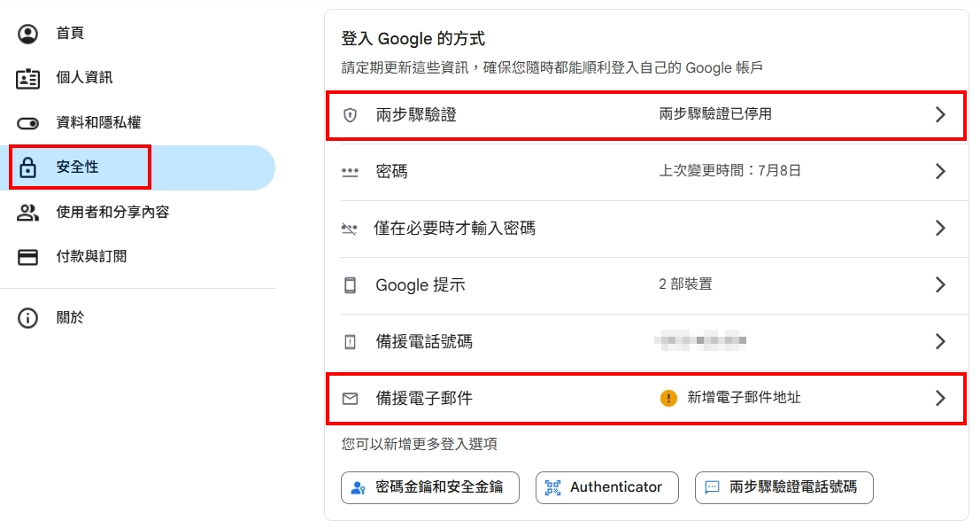
Task: Click the 資料和隱私權 toggle icon in sidebar
Action: [x=28, y=123]
